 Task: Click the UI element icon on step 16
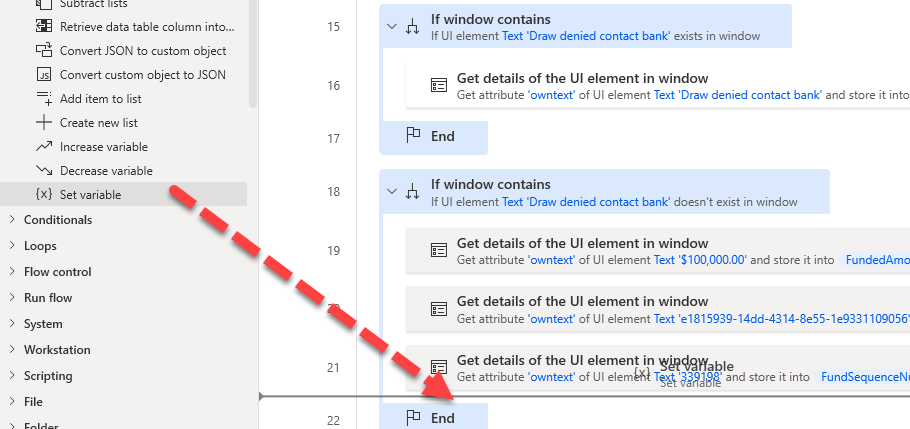pos(438,86)
